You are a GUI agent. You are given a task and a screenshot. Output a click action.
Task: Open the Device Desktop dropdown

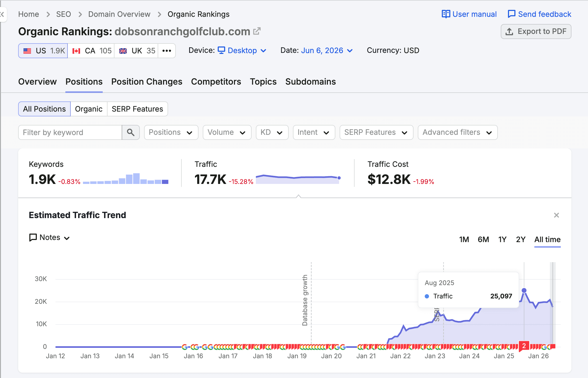click(242, 50)
